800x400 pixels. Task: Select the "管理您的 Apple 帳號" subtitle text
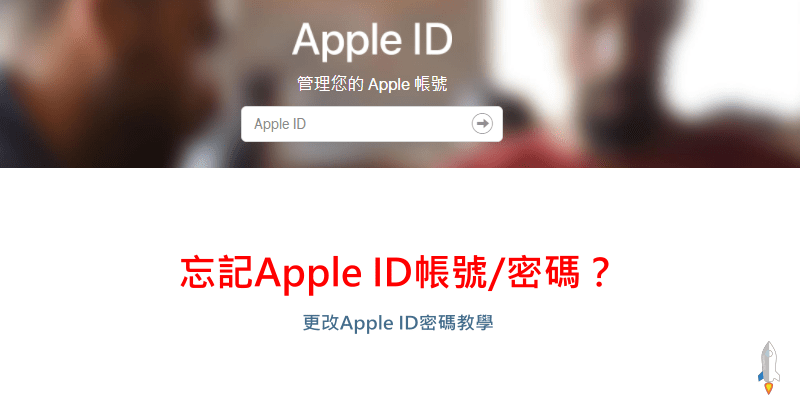pyautogui.click(x=372, y=85)
